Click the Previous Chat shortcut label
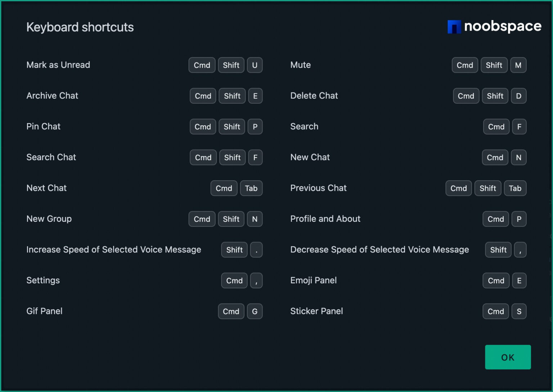Image resolution: width=553 pixels, height=392 pixels. (318, 188)
